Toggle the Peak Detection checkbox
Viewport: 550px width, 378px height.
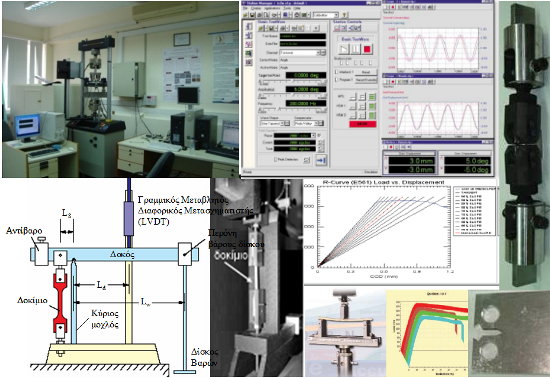pyautogui.click(x=275, y=160)
